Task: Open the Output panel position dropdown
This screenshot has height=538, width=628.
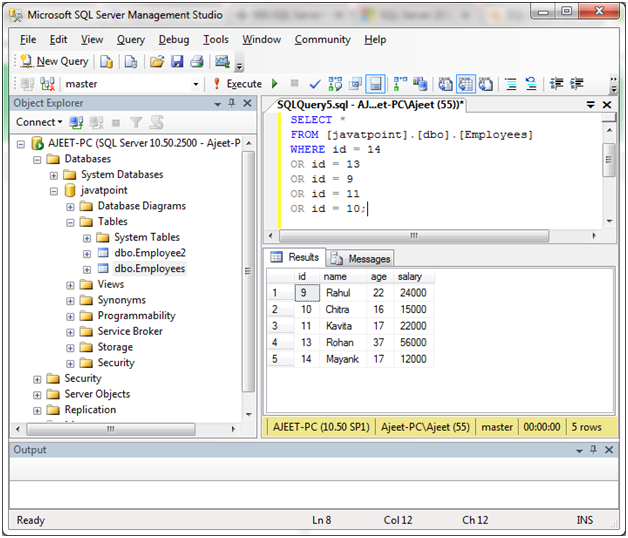Action: click(579, 451)
